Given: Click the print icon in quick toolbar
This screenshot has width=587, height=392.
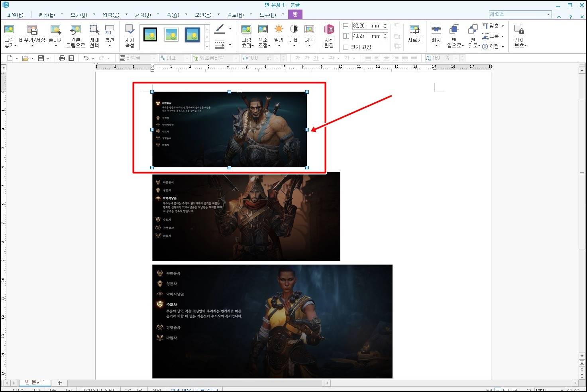Looking at the screenshot, I should [62, 58].
